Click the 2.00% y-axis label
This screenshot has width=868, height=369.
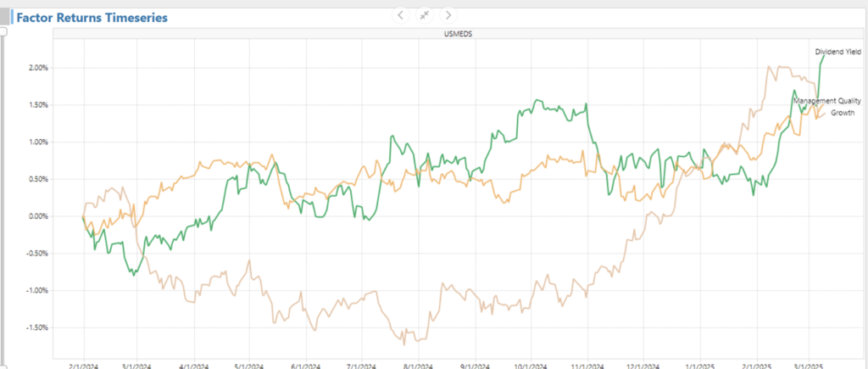[x=36, y=68]
